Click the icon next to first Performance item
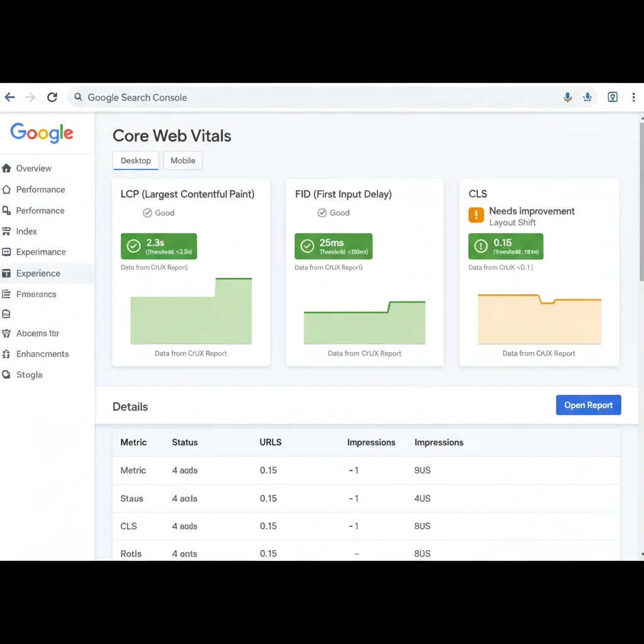Image resolution: width=644 pixels, height=644 pixels. click(6, 189)
